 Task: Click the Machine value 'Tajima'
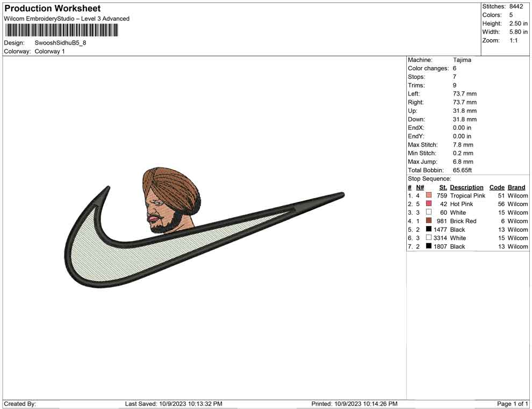pos(462,60)
